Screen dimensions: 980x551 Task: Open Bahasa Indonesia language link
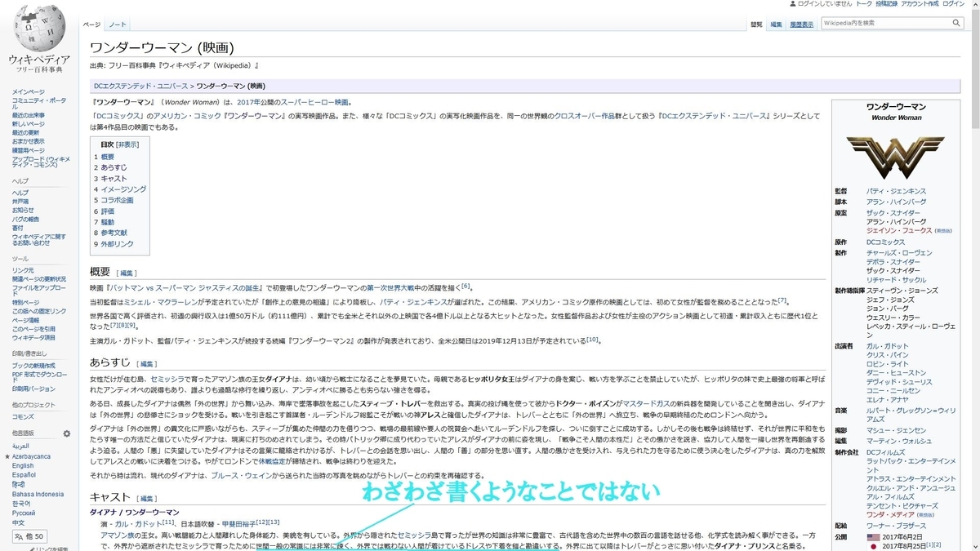coord(38,494)
